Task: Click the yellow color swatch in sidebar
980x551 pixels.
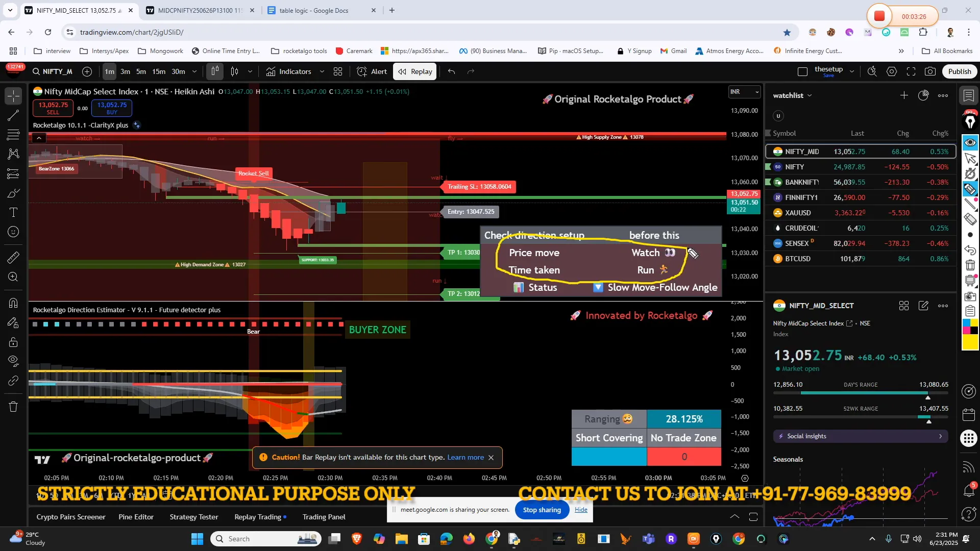Action: pos(970,342)
